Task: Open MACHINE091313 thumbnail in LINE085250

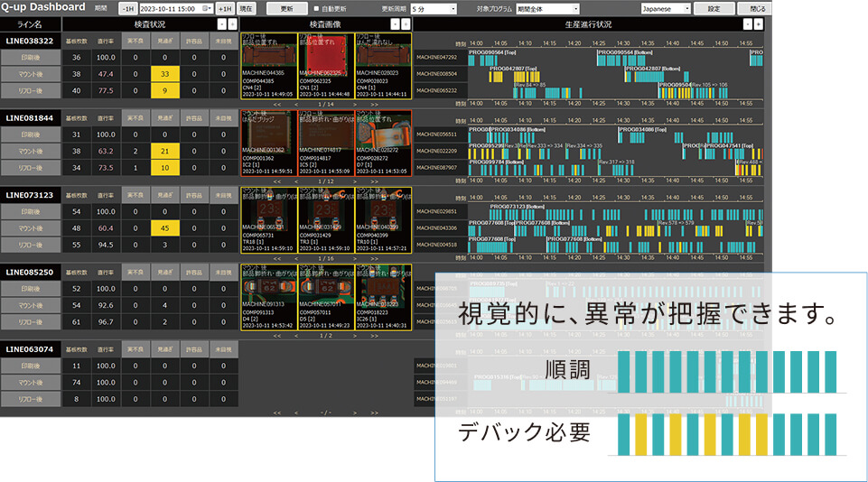Action: [x=269, y=297]
